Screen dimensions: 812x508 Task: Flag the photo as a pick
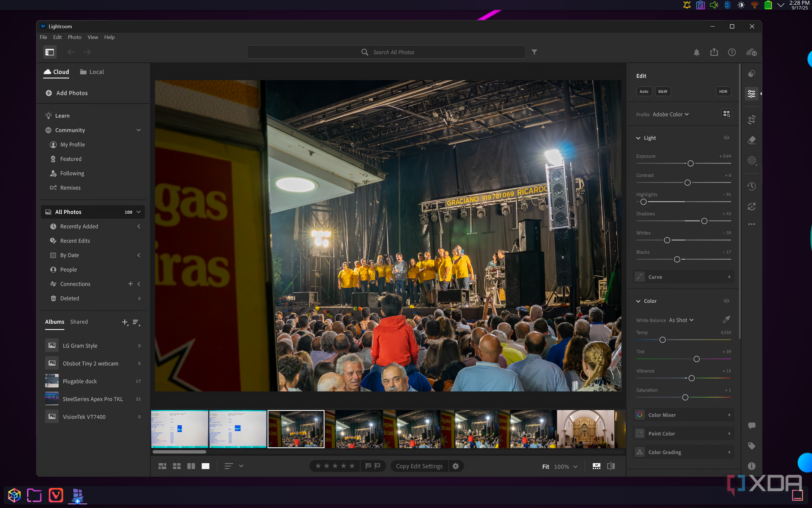click(x=368, y=466)
